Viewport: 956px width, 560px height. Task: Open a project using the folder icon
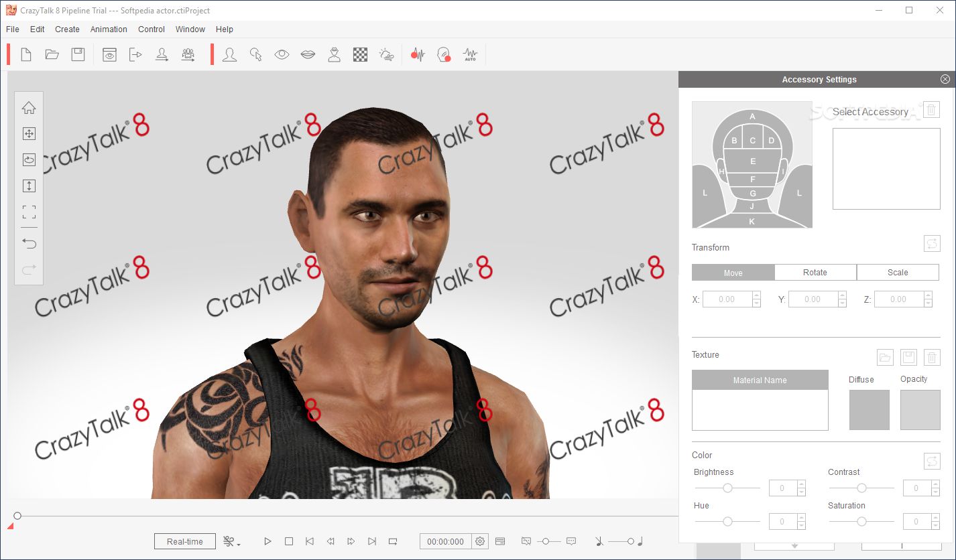click(52, 55)
